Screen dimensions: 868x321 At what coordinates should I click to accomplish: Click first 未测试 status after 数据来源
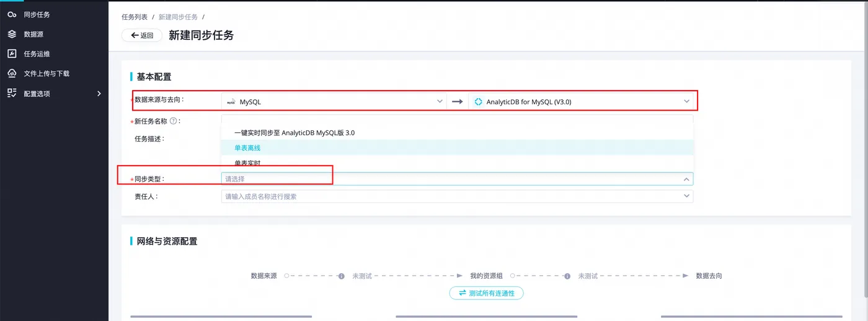point(362,276)
